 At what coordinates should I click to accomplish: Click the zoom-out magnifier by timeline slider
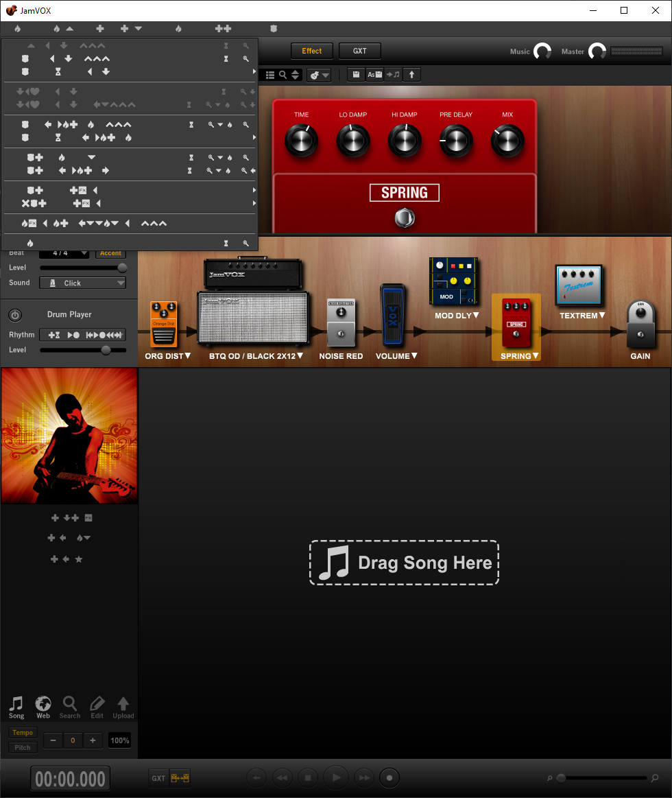pyautogui.click(x=549, y=778)
